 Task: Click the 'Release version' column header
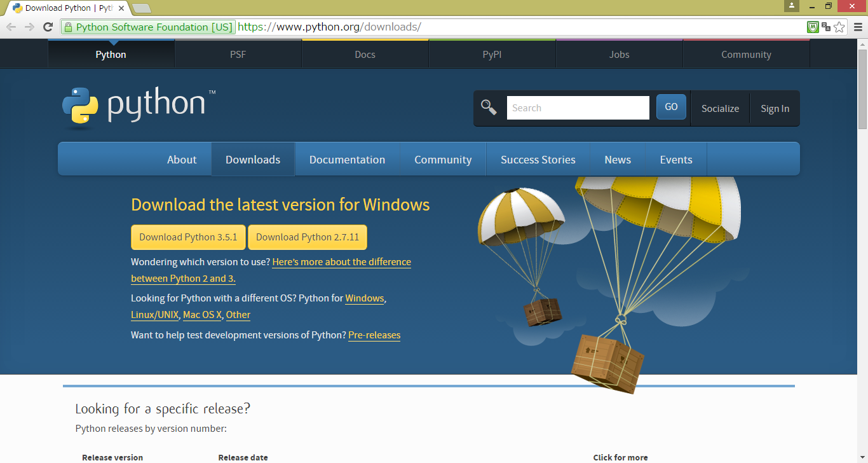112,457
